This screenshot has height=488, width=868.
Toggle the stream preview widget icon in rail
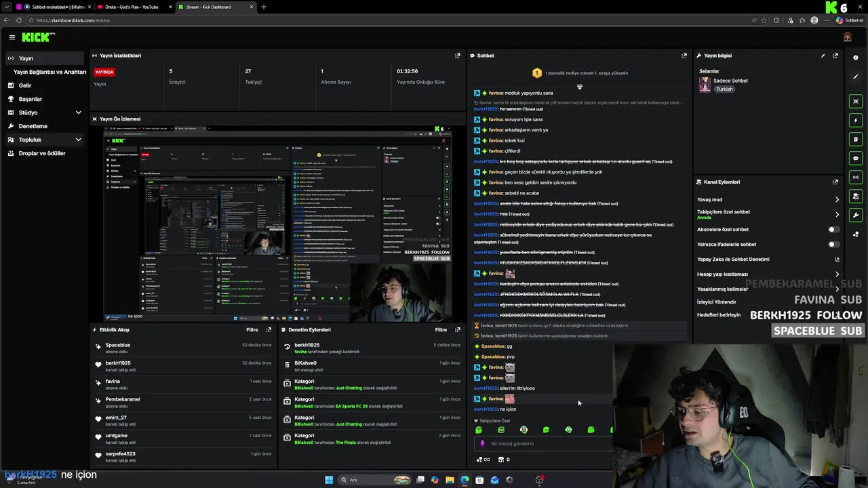[x=856, y=101]
